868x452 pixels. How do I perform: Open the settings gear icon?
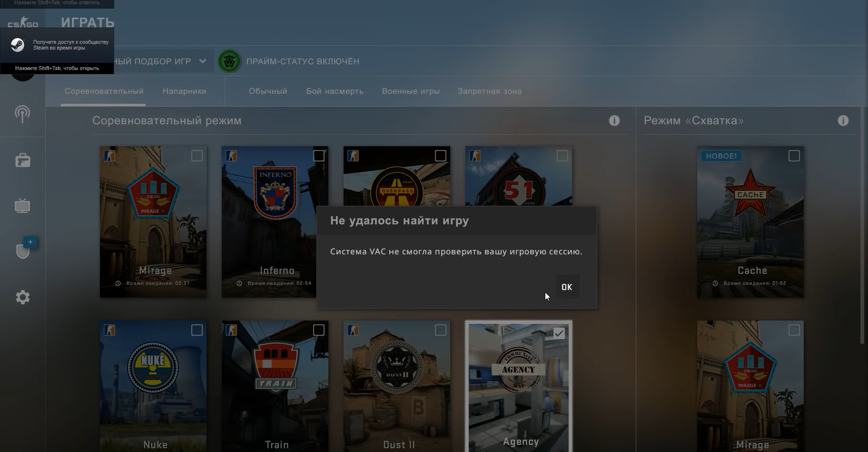click(x=22, y=297)
